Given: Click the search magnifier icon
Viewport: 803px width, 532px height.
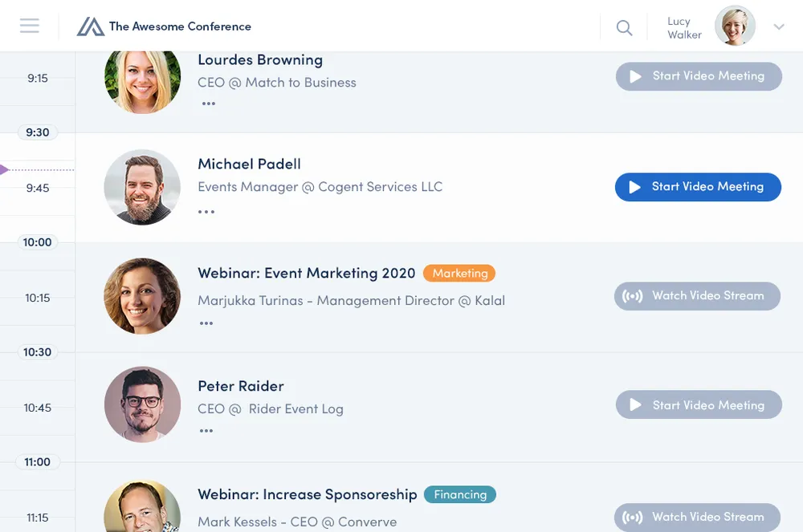Looking at the screenshot, I should click(x=624, y=27).
